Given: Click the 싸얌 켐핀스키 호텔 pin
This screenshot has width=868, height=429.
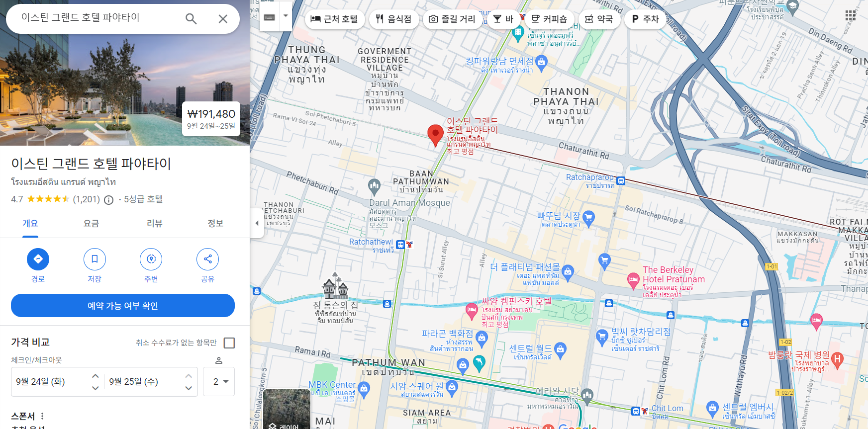Looking at the screenshot, I should 472,311.
